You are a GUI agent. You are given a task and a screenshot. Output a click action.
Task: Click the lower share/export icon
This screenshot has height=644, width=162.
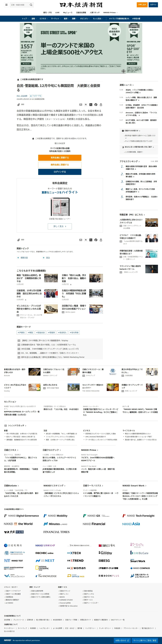coord(101,240)
